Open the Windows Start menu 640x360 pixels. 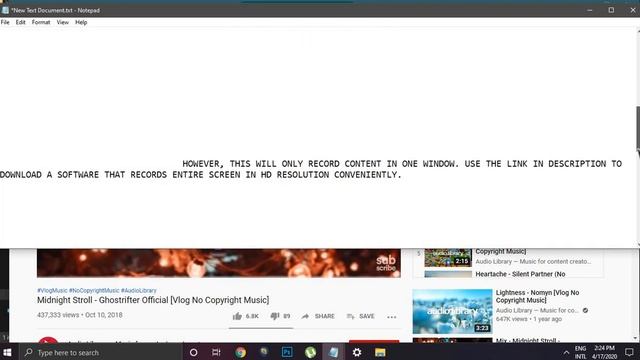7,352
